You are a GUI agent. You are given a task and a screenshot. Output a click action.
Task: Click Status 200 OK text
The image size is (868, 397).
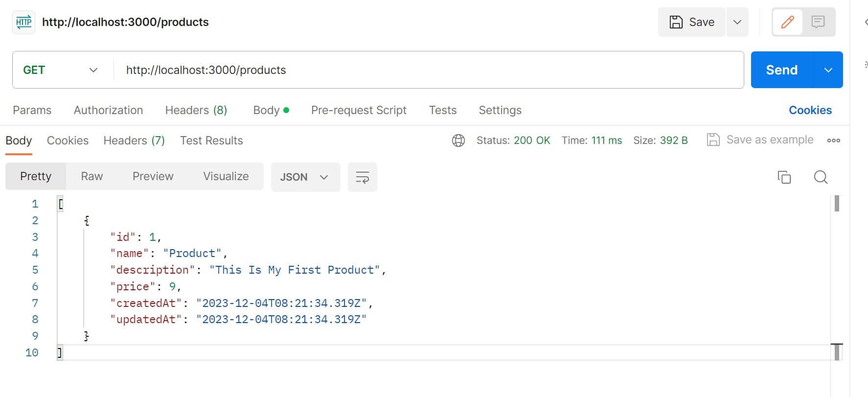click(513, 140)
